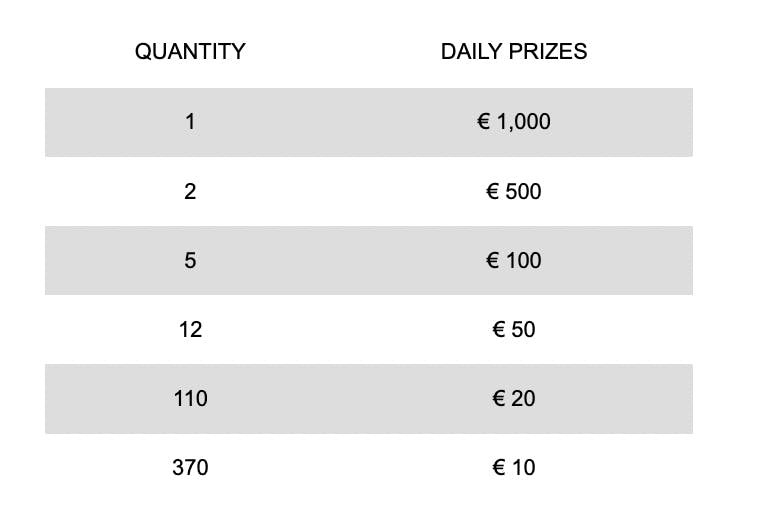This screenshot has width=768, height=526.
Task: Click the QUANTITY column header
Action: 190,51
